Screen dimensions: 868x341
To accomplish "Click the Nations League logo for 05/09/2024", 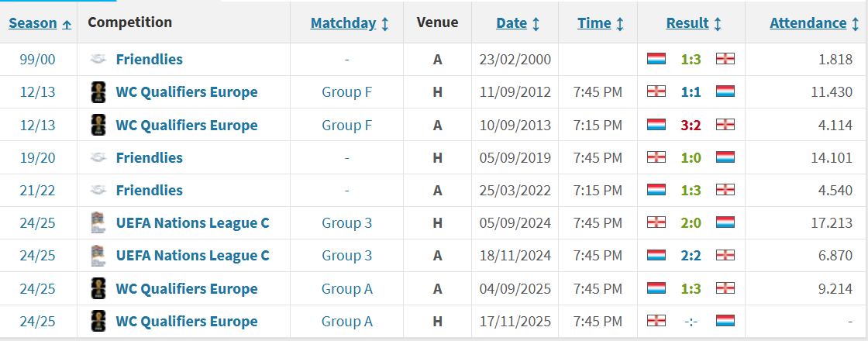I will pos(97,223).
